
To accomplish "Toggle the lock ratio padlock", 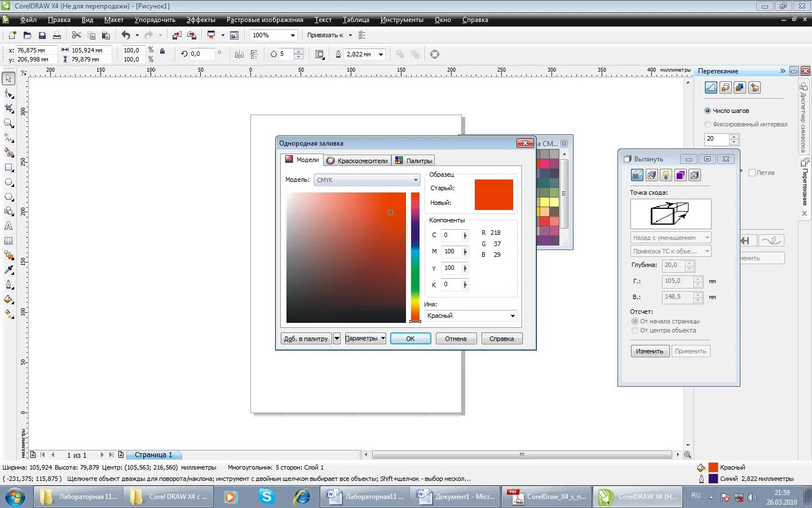I will [x=162, y=51].
